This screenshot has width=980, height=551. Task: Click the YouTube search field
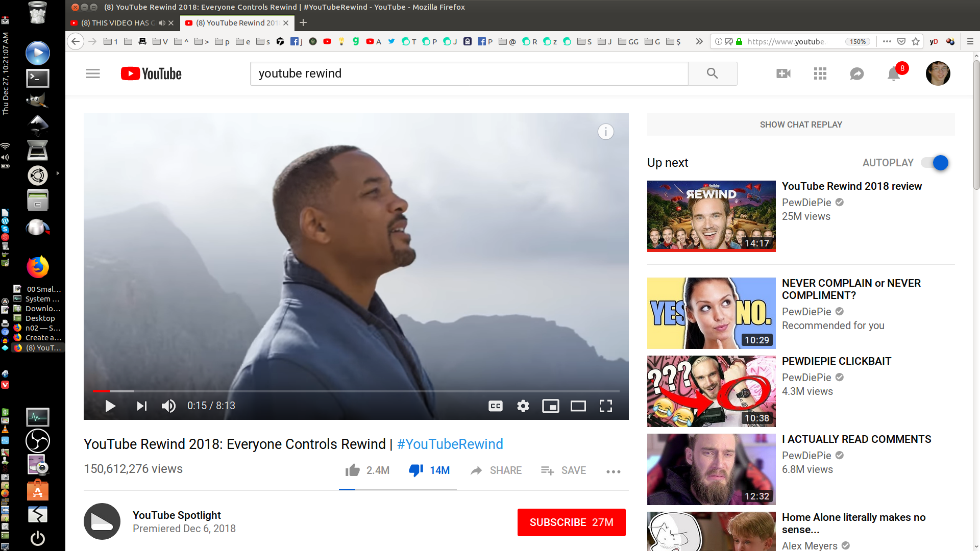click(469, 74)
